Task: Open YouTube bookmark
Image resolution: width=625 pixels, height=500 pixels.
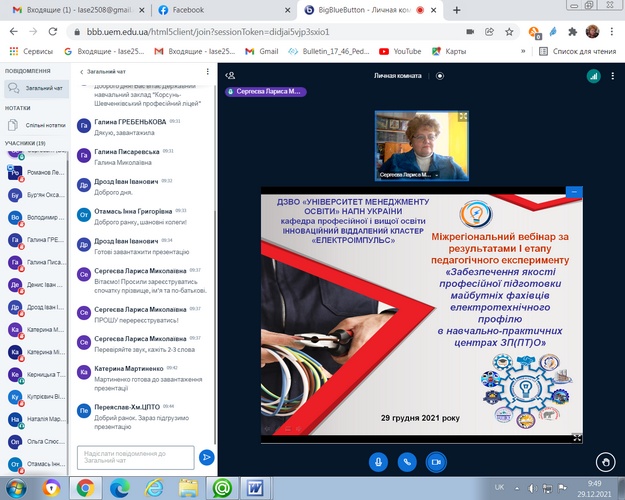Action: (x=400, y=51)
